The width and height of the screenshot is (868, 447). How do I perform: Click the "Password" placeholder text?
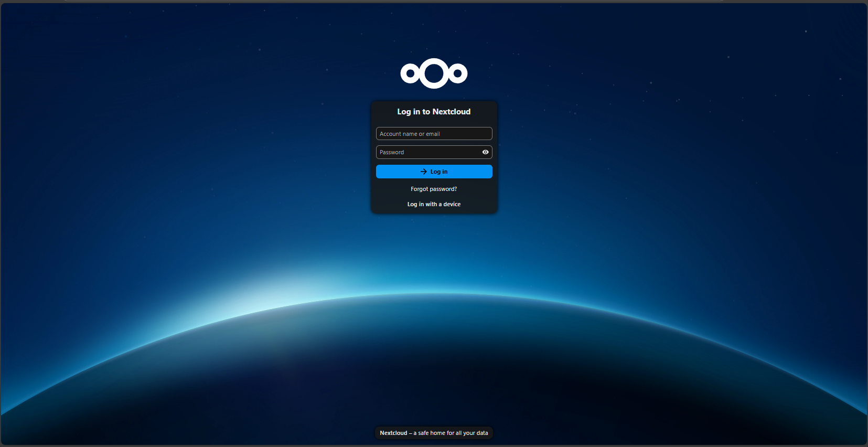(x=392, y=152)
